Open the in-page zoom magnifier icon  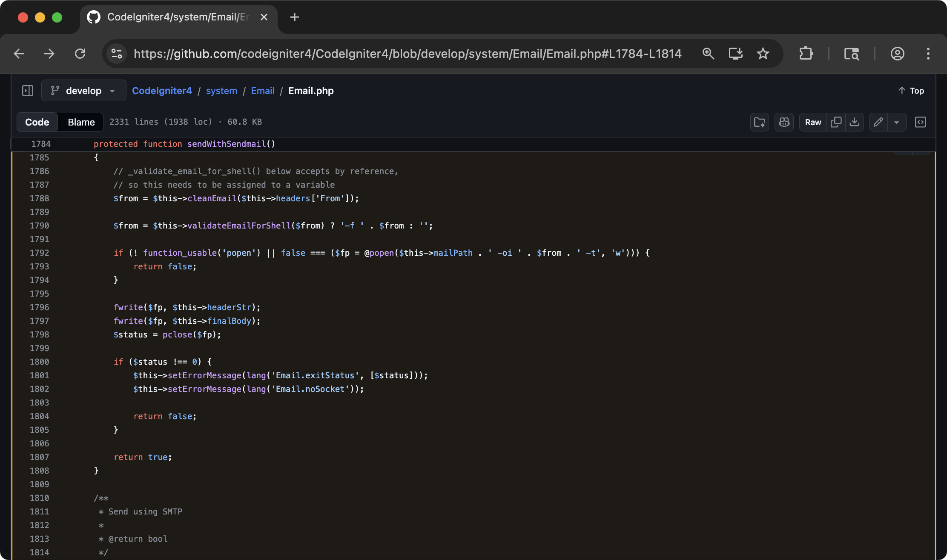pos(708,54)
